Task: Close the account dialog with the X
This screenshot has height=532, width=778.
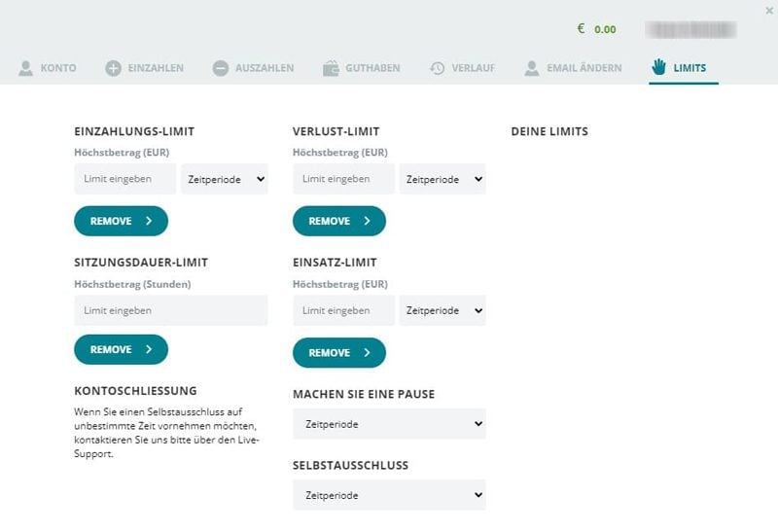Action: pyautogui.click(x=770, y=10)
